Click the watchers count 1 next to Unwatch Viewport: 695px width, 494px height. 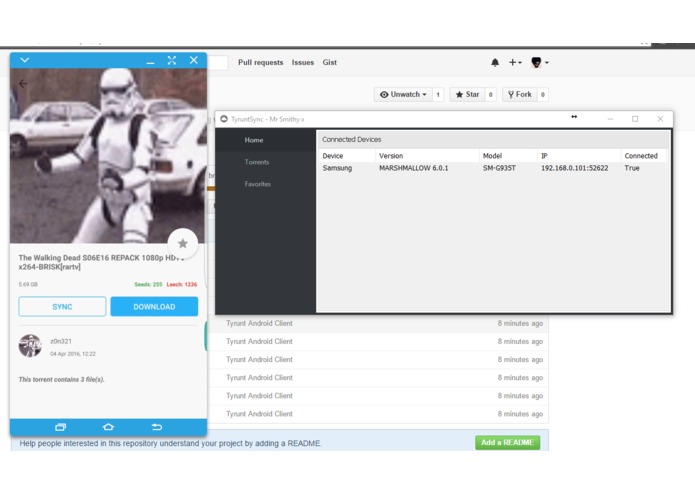click(438, 94)
